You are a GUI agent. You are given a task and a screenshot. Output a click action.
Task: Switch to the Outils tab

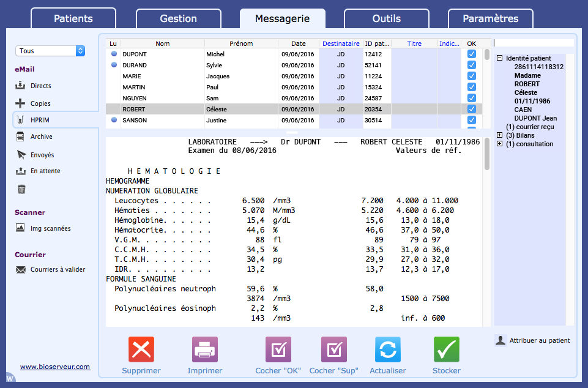coord(387,18)
